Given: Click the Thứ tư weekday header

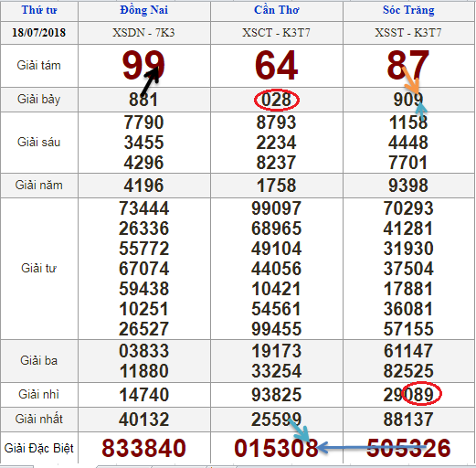Looking at the screenshot, I should click(39, 10).
